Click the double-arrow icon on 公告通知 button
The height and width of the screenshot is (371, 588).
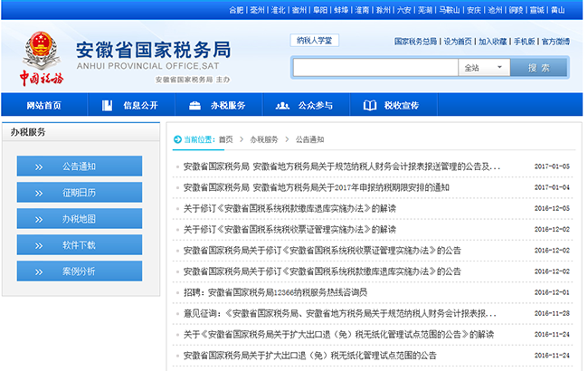(39, 166)
